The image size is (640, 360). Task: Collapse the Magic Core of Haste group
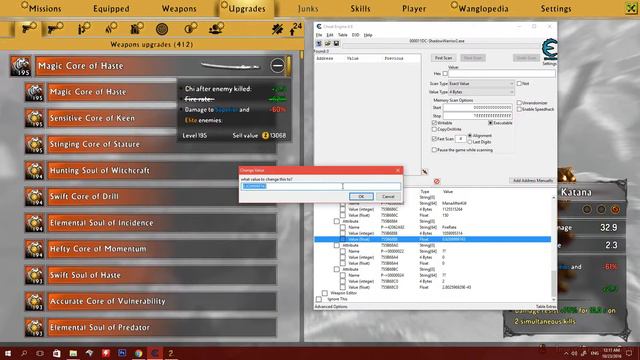click(277, 65)
